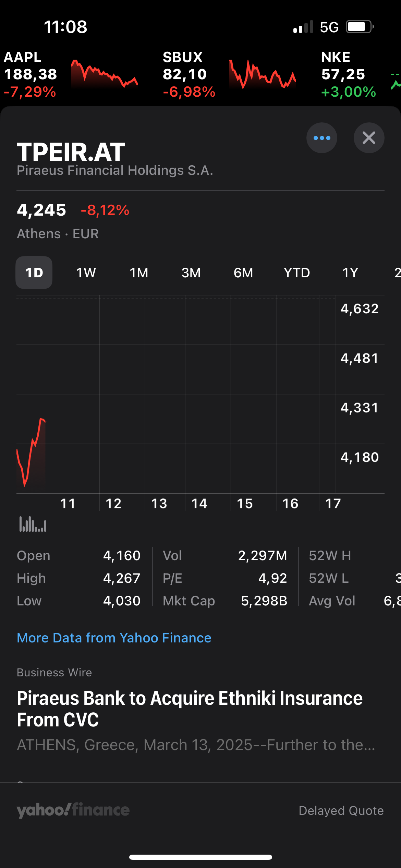The height and width of the screenshot is (868, 401).
Task: Tap the Yahoo Finance logo
Action: (73, 810)
